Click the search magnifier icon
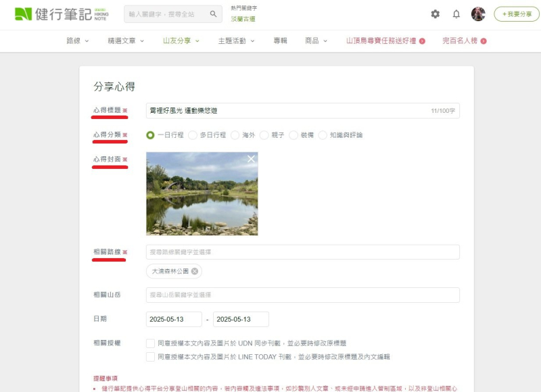541x392 pixels. tap(213, 14)
